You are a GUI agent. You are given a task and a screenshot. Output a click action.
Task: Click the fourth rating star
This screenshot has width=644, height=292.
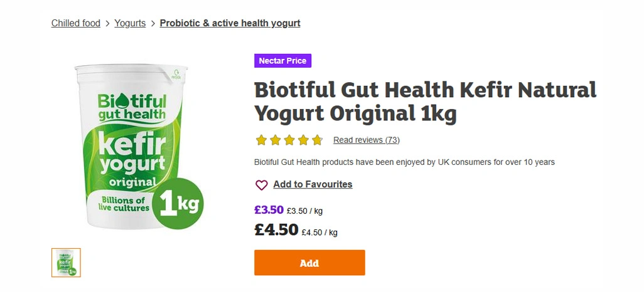(x=303, y=140)
